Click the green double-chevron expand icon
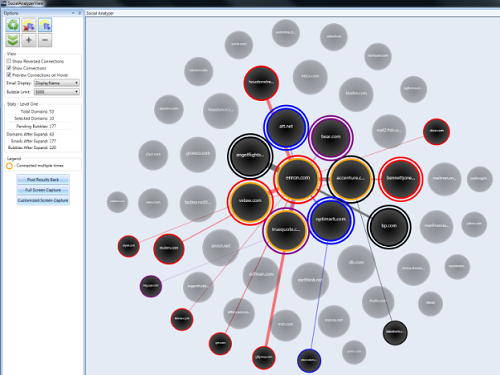500x375 pixels. 13,40
